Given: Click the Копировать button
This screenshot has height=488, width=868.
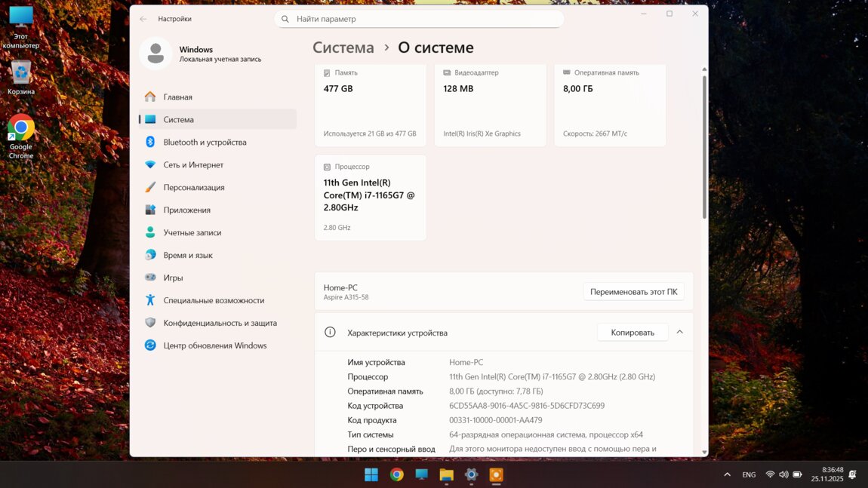Looking at the screenshot, I should click(x=632, y=333).
